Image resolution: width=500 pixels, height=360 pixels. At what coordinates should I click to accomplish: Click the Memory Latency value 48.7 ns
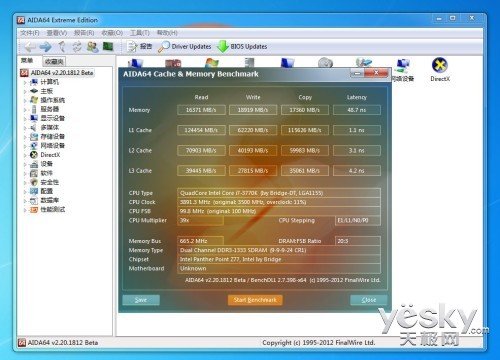point(357,110)
